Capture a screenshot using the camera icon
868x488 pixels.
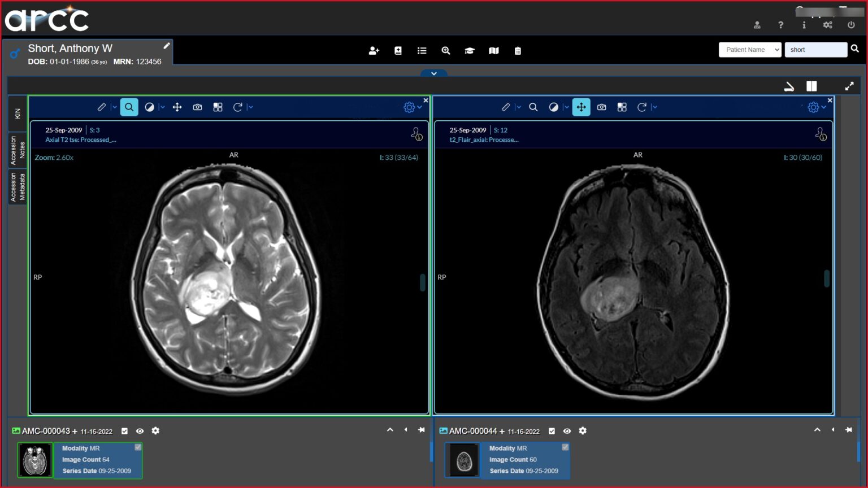pyautogui.click(x=197, y=107)
